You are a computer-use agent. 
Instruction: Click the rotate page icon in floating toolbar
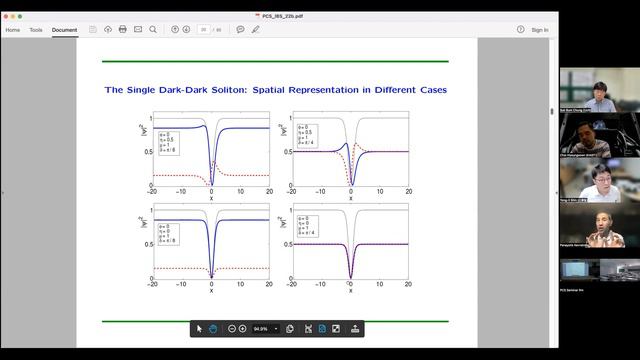point(290,329)
